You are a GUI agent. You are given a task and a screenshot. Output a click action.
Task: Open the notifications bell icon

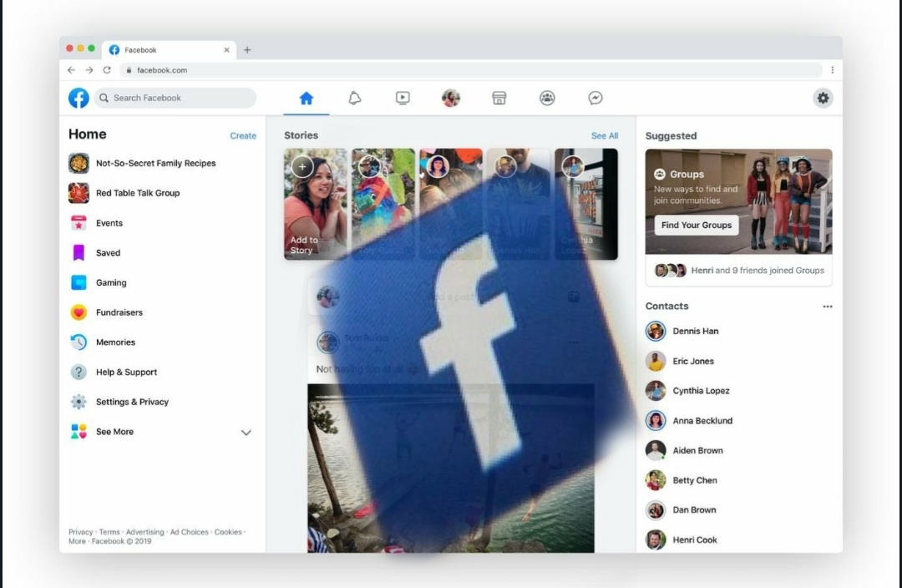click(355, 99)
